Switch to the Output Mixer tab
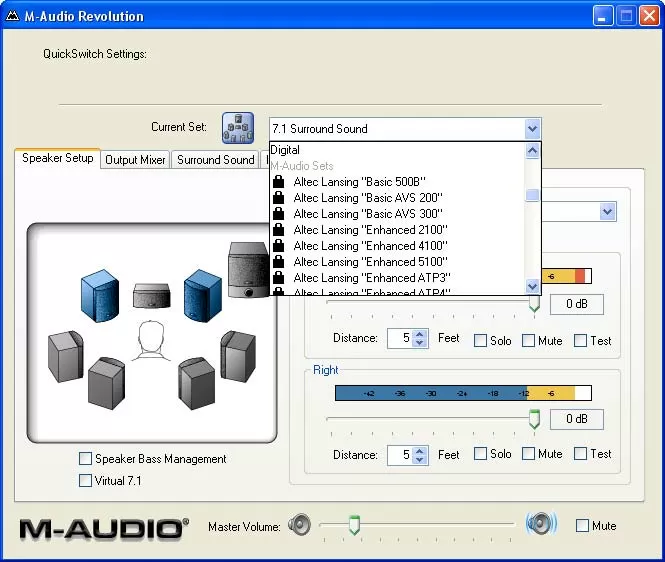Screen dimensions: 665x562 coord(135,160)
